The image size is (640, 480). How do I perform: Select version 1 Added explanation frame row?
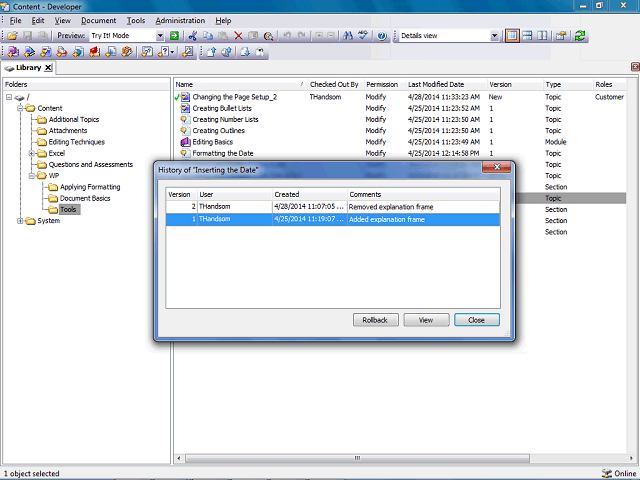333,219
